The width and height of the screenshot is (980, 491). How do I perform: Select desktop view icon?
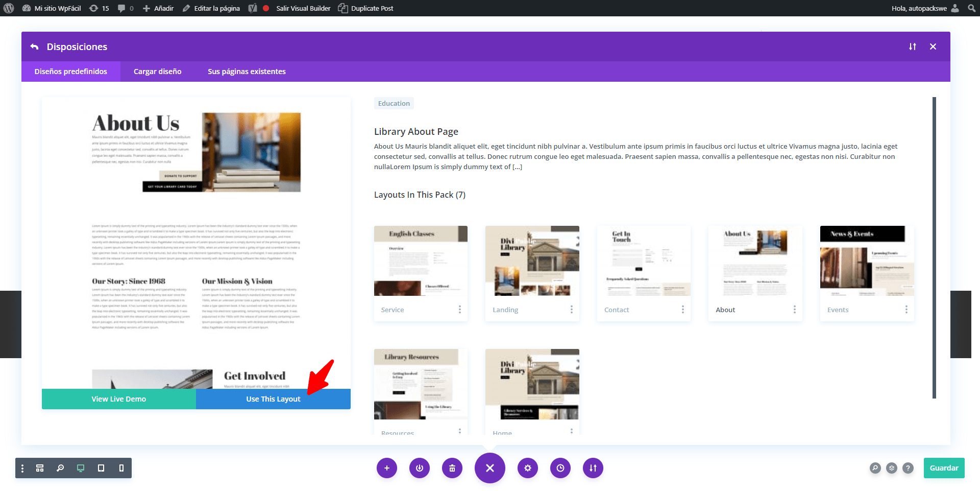click(81, 468)
